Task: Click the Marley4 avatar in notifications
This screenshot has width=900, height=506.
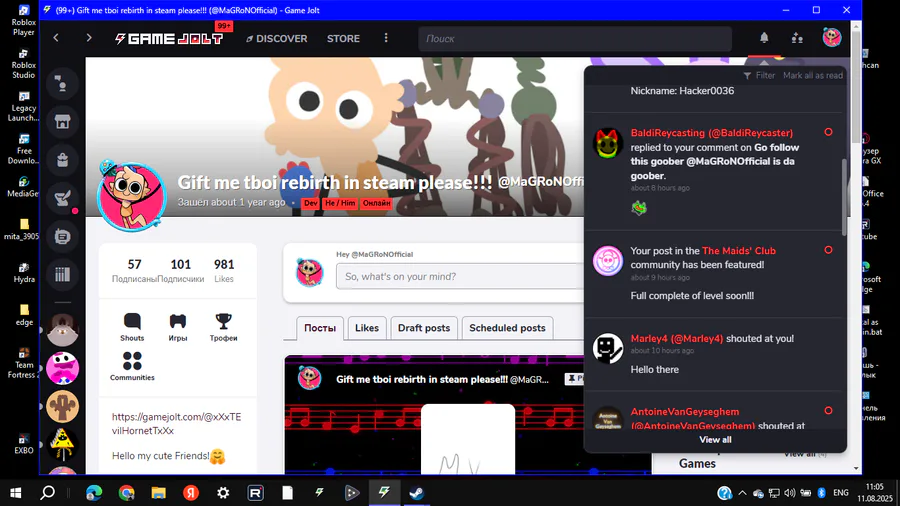Action: pyautogui.click(x=608, y=348)
